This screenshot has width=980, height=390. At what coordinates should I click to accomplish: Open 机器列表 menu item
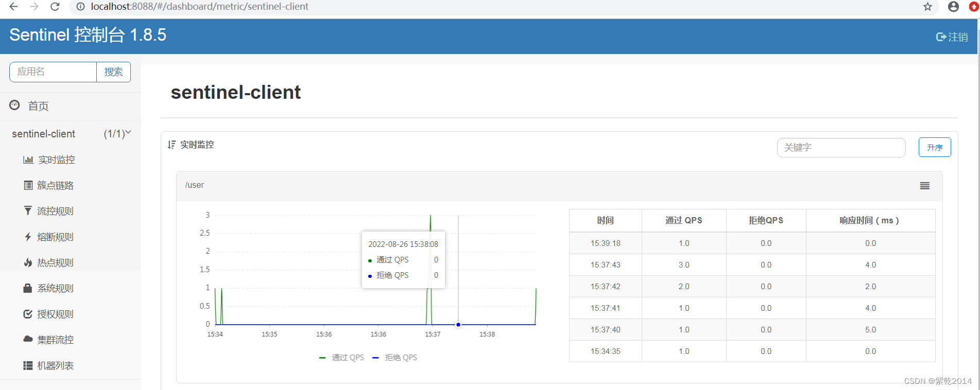pos(56,365)
